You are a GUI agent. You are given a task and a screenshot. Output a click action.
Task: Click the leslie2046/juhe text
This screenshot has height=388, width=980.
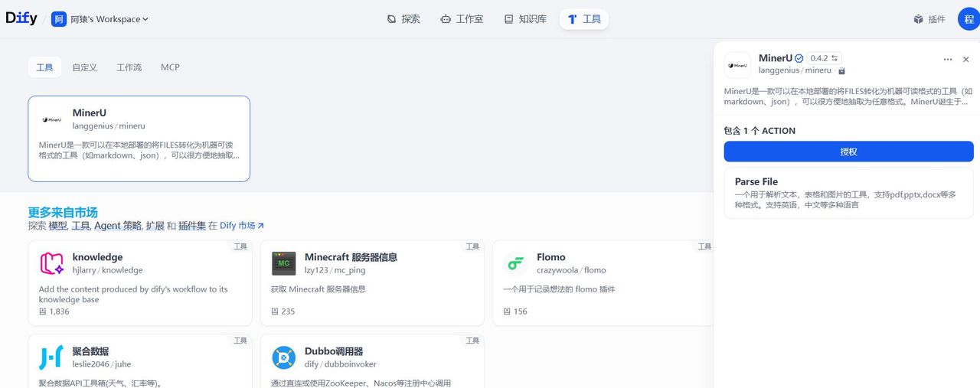tap(102, 364)
